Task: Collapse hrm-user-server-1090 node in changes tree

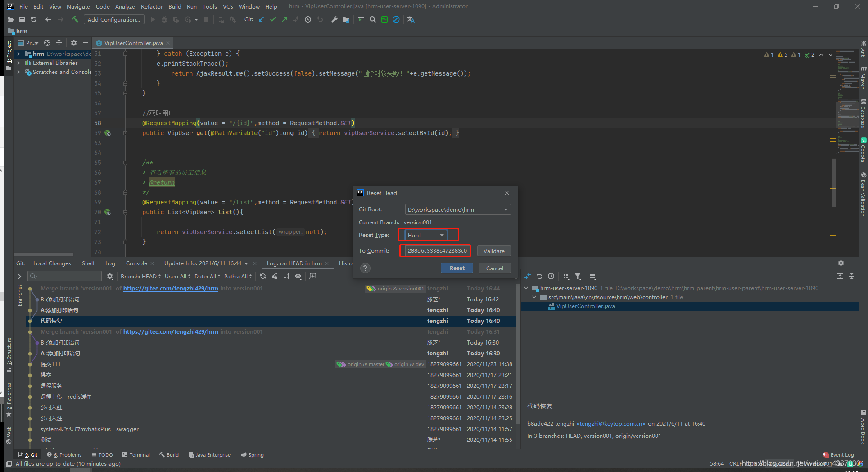Action: point(526,288)
